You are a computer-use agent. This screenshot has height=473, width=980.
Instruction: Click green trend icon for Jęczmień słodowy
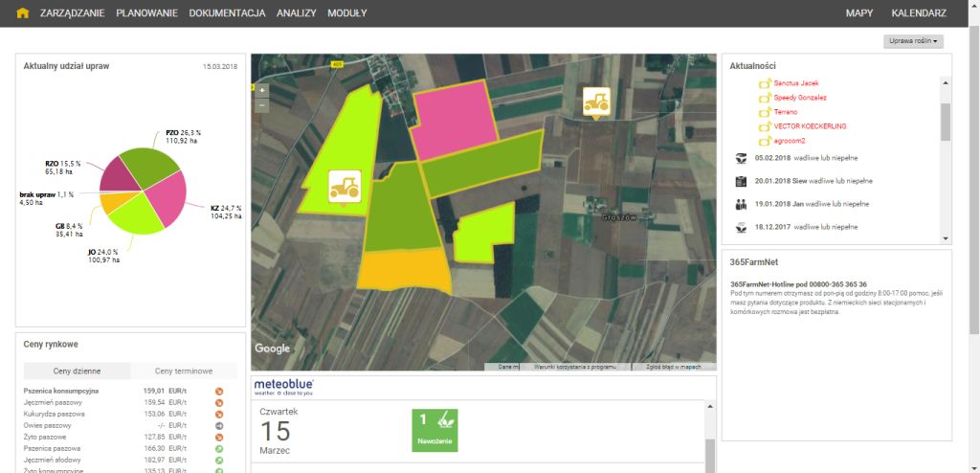point(219,461)
